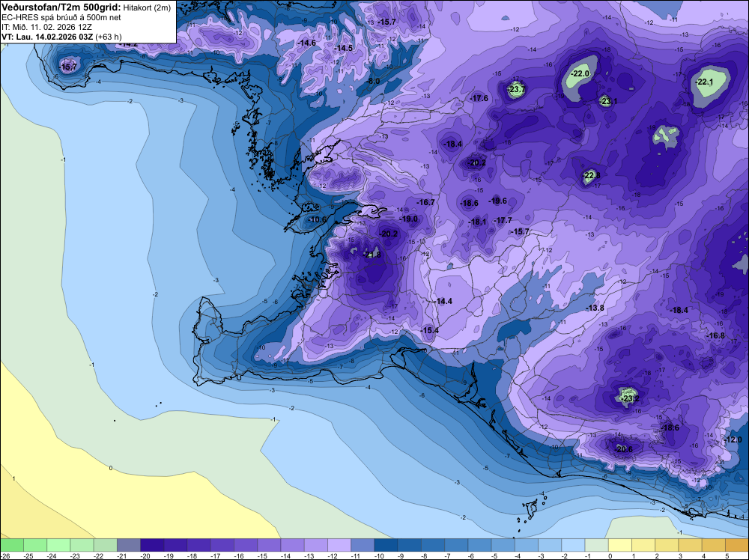Image resolution: width=749 pixels, height=560 pixels.
Task: Click the orange legend swatch right of 5
Action: [737, 545]
